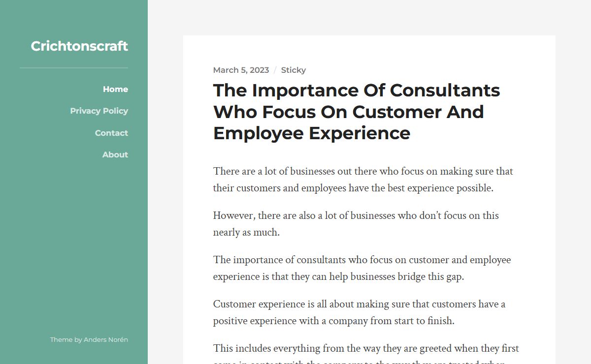591x364 pixels.
Task: Navigate to the About page
Action: pyautogui.click(x=115, y=154)
